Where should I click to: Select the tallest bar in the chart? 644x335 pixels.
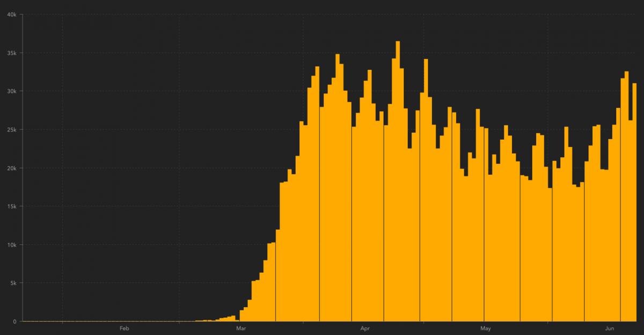click(x=398, y=181)
